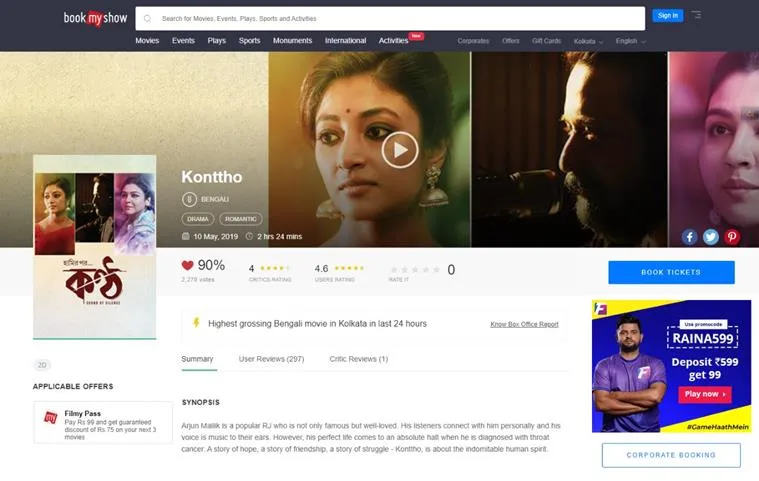The width and height of the screenshot is (759, 481).
Task: Share the movie on Facebook
Action: (689, 237)
